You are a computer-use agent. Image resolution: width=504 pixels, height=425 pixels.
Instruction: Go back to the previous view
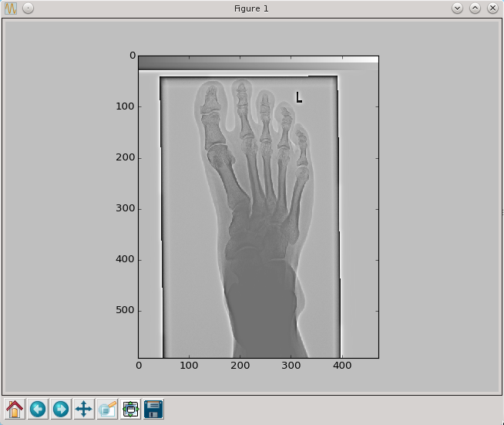[x=38, y=409]
